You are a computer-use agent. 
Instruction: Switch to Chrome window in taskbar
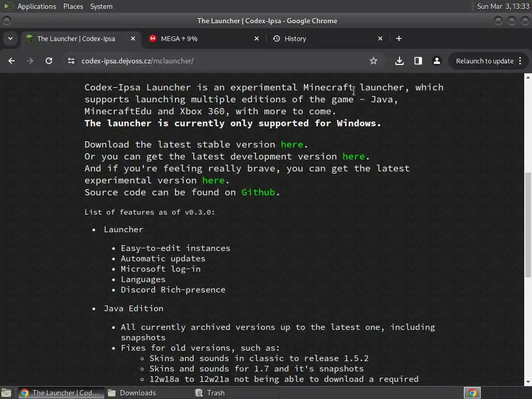click(60, 393)
